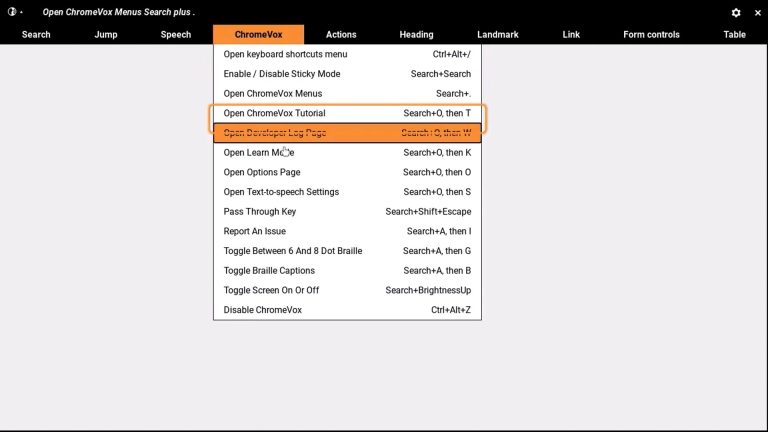Select Open Learn Mode
The width and height of the screenshot is (768, 432).
(347, 153)
